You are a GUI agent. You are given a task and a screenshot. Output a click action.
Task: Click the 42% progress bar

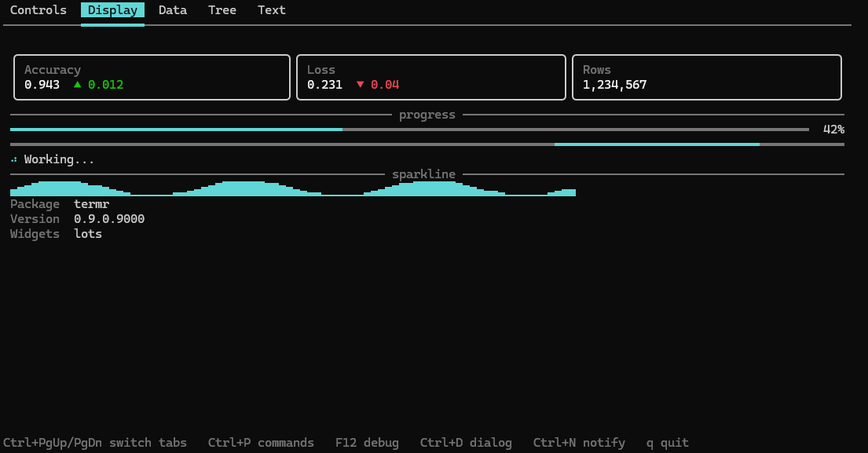tap(409, 130)
